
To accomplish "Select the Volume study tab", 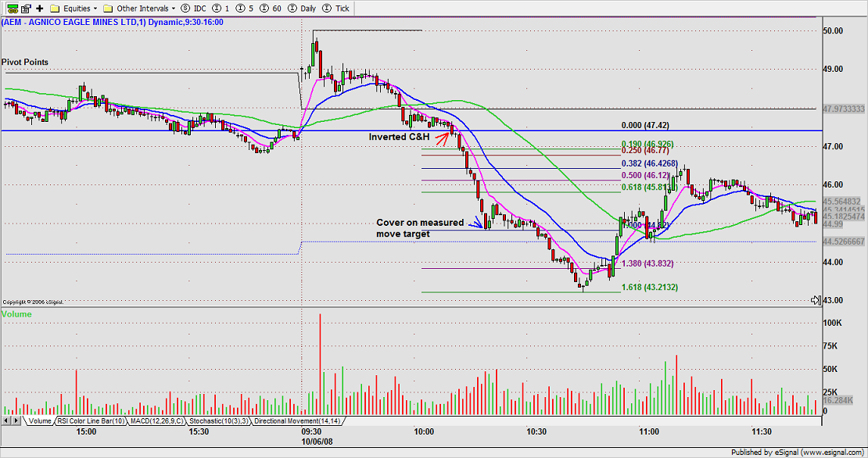I will click(x=40, y=421).
